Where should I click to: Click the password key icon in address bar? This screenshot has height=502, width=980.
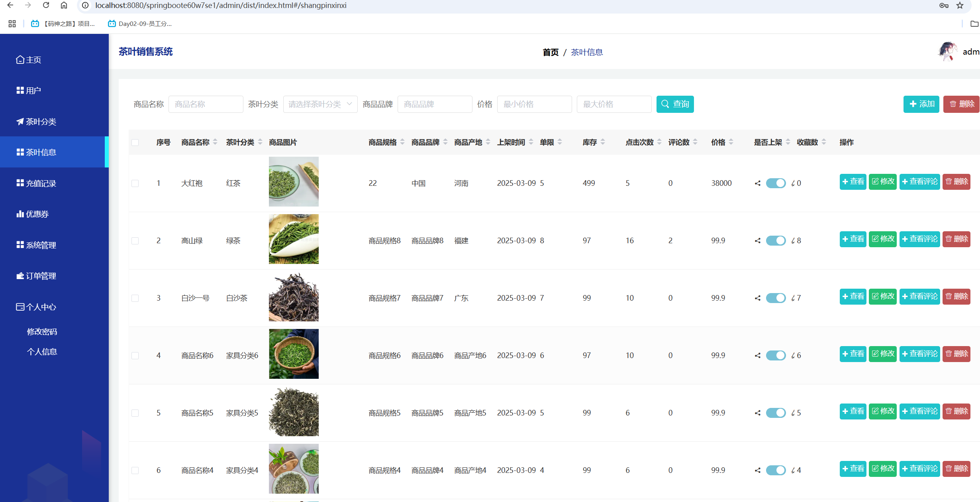[944, 5]
